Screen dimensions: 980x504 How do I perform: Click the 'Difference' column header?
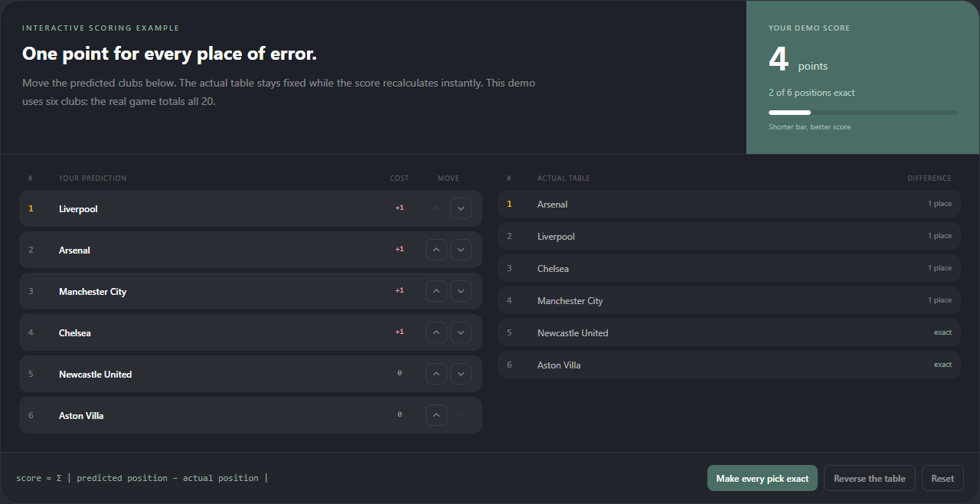coord(929,178)
